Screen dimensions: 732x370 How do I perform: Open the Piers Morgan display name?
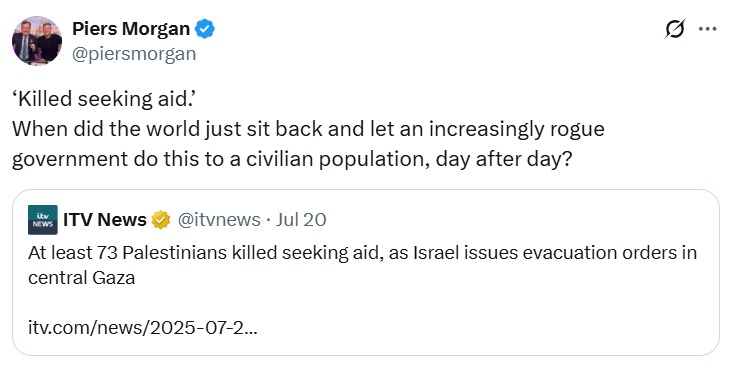pyautogui.click(x=131, y=29)
